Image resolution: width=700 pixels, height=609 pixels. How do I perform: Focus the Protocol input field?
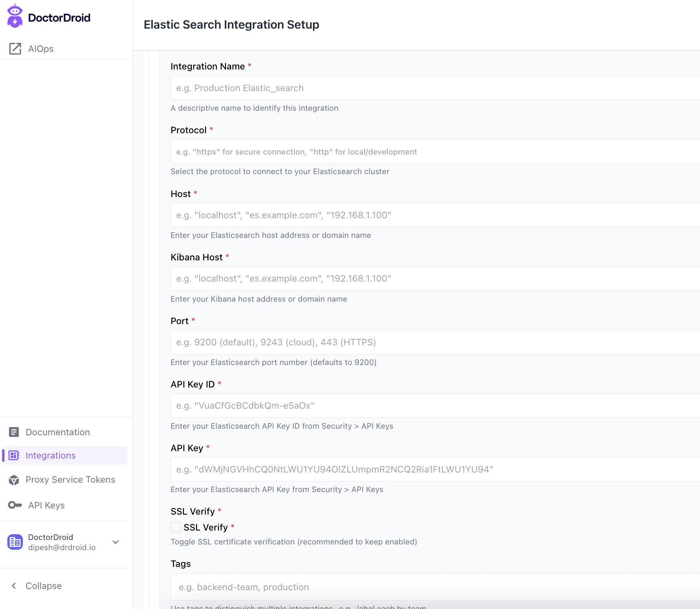click(x=435, y=152)
